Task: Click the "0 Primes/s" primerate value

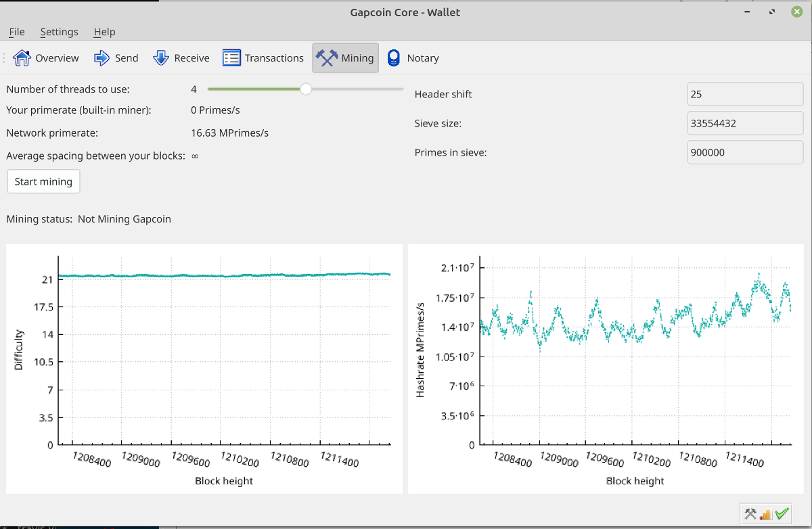Action: (x=215, y=110)
